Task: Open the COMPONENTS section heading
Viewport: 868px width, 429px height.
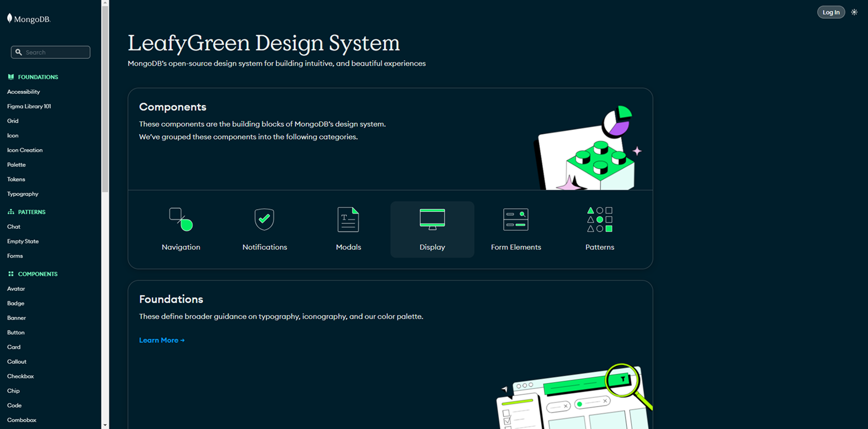Action: (37, 274)
